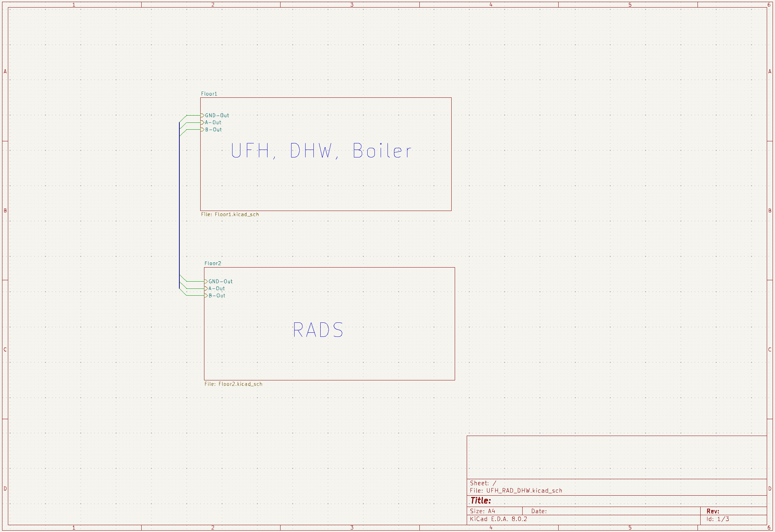Click "File: UFH_RAD_DHW.kicad_sch" in title block
This screenshot has height=532, width=775.
(516, 490)
